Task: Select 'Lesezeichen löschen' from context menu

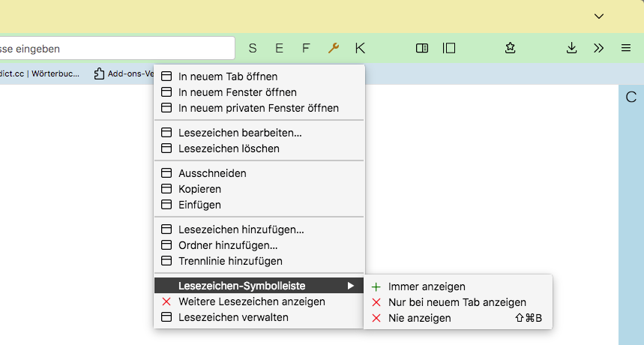Action: pyautogui.click(x=229, y=148)
